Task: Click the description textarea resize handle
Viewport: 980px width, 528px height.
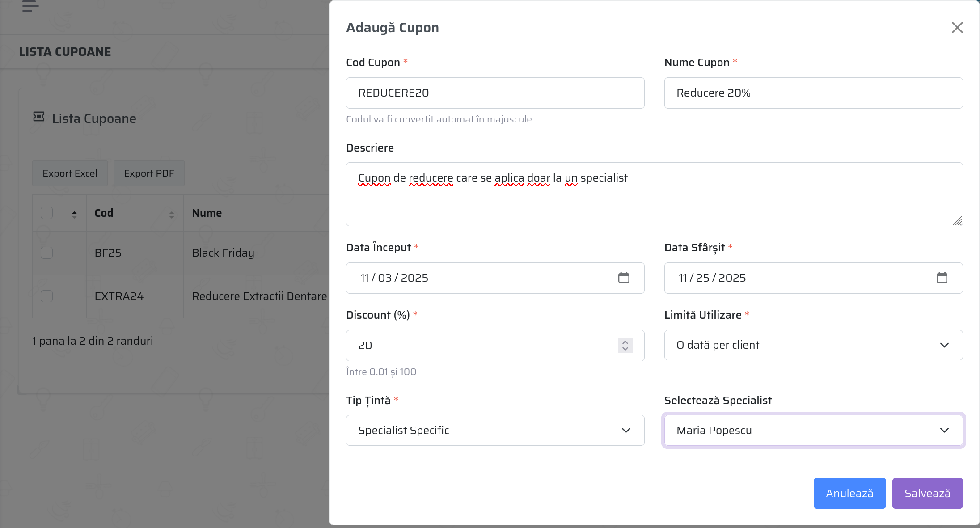Action: [x=957, y=221]
